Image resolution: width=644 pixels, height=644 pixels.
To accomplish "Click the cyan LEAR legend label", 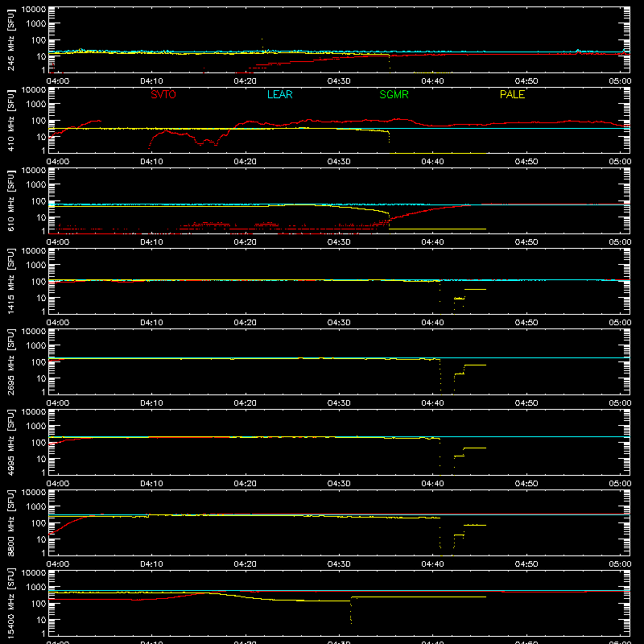I will point(279,94).
